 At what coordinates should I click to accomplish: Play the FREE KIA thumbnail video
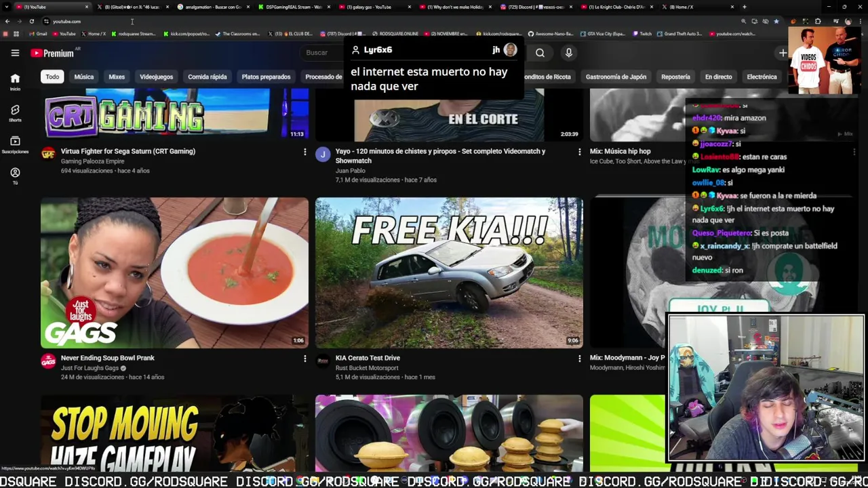pos(449,273)
